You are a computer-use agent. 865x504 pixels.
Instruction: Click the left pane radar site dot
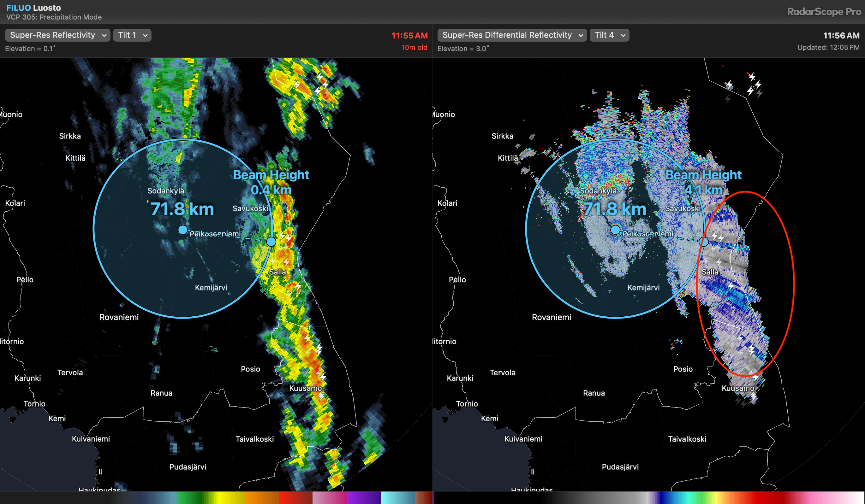point(183,230)
